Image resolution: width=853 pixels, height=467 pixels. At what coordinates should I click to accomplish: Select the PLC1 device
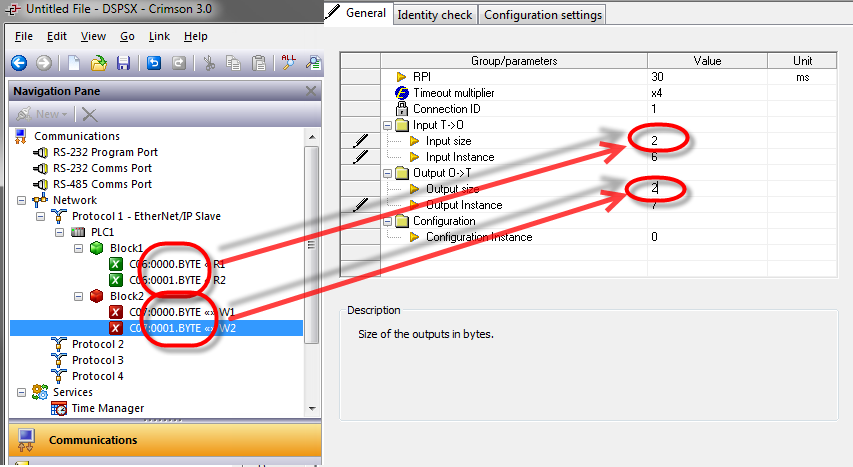(x=102, y=232)
